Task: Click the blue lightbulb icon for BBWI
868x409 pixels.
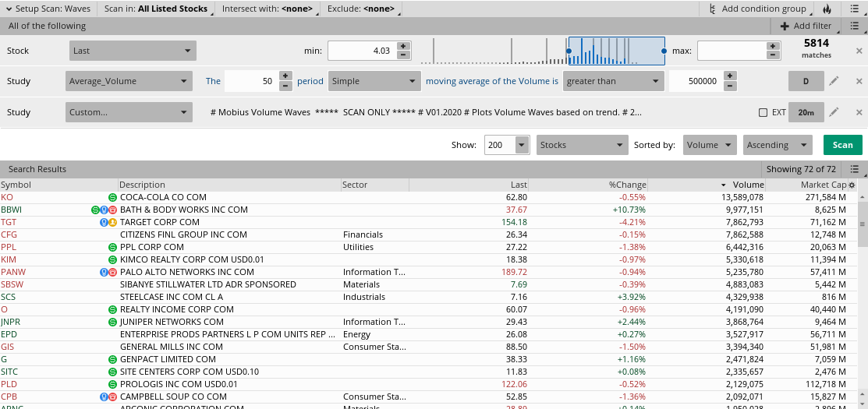Action: click(104, 210)
